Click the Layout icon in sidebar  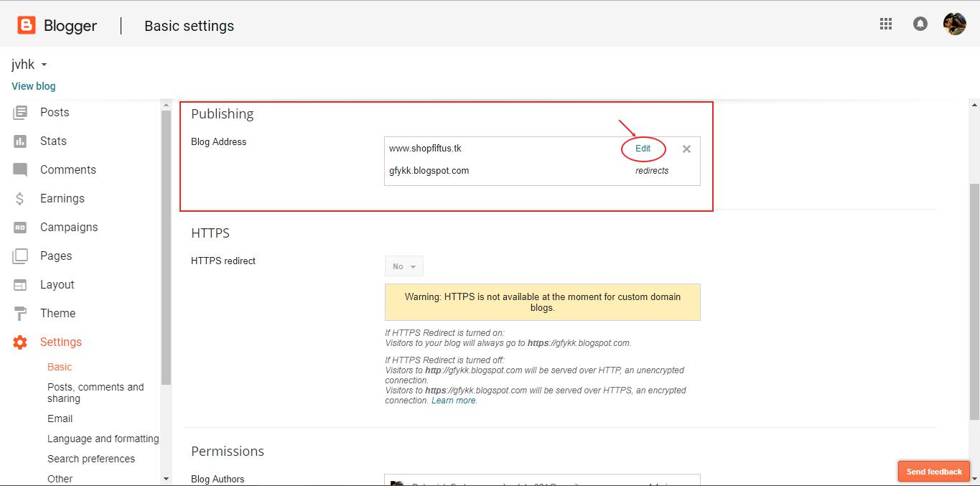[20, 285]
